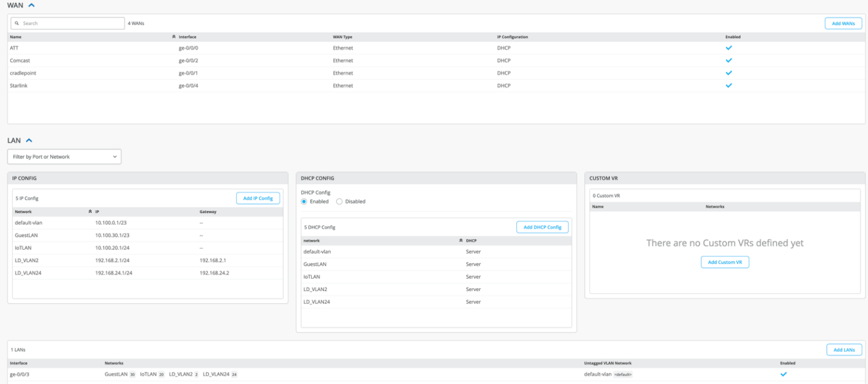Click the WAN search input field
Screen dimensions: 868x384
(x=67, y=23)
